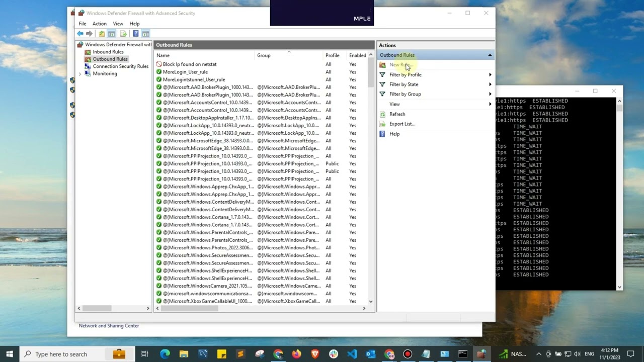Open Outlook from the taskbar
The image size is (644, 362).
point(371,354)
